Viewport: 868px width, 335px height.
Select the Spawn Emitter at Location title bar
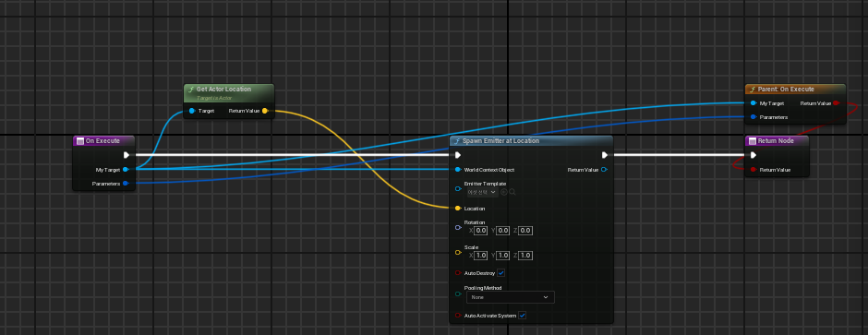point(531,141)
